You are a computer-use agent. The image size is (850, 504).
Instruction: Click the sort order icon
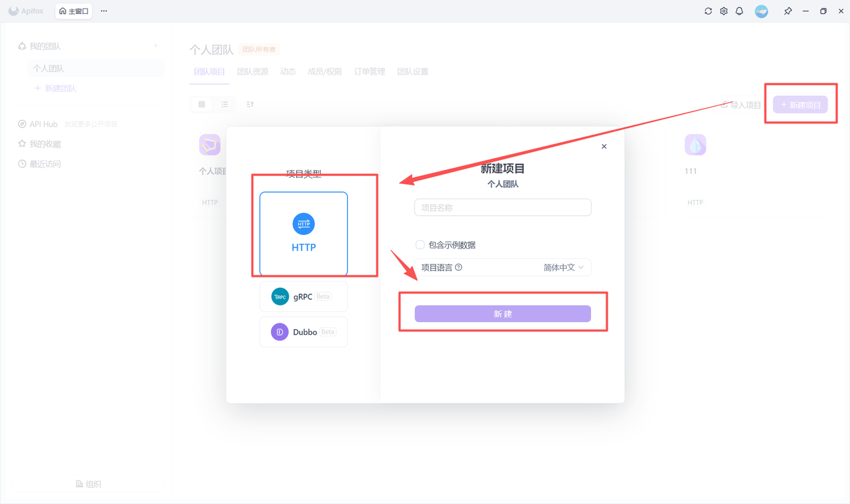[250, 104]
